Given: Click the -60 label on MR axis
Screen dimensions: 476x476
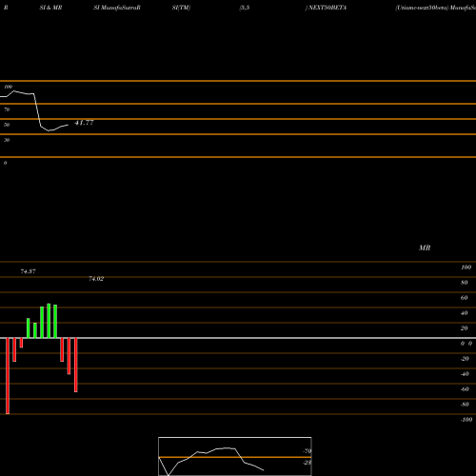Looking at the screenshot, I should pos(465,389).
